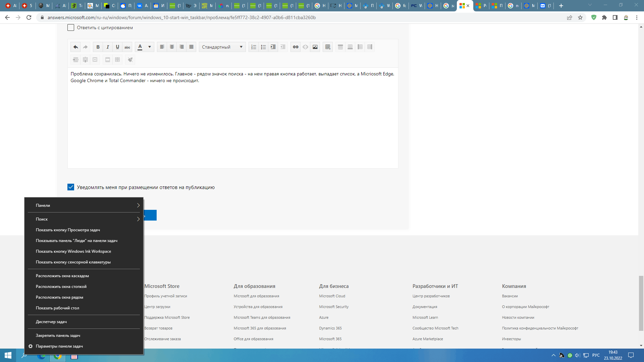Uncheck 'Уведомлять меня при размещении ответов'
Screen dimensions: 644x362
coord(71,187)
